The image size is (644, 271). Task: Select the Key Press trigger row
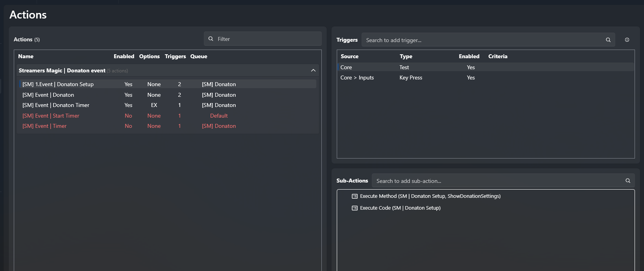411,77
